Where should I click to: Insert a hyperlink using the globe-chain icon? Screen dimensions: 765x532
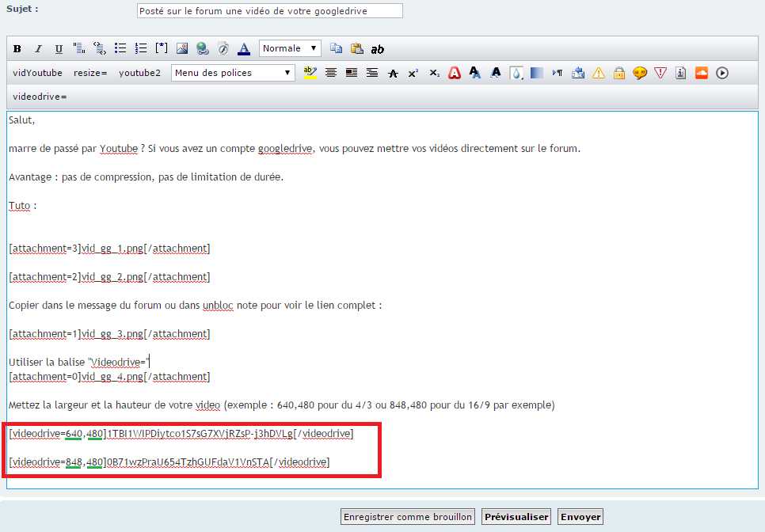click(x=203, y=49)
